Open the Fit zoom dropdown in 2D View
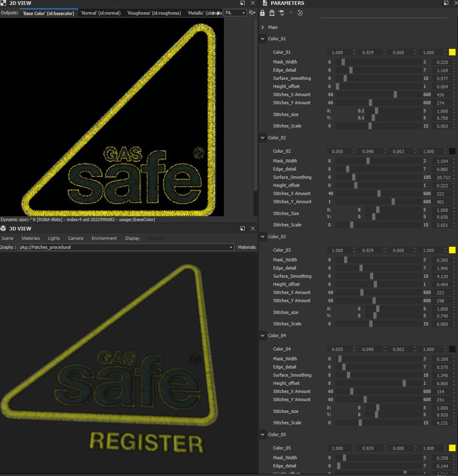The width and height of the screenshot is (458, 476). tap(235, 13)
